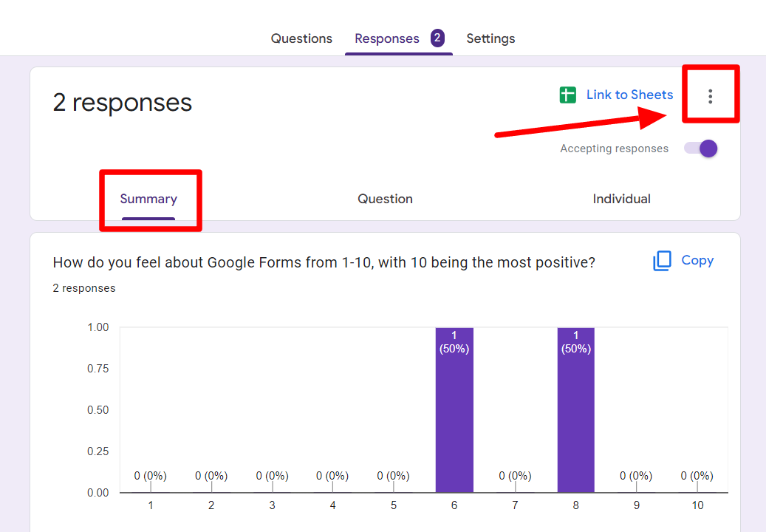
Task: Click the responses count badge showing 2
Action: click(x=437, y=38)
